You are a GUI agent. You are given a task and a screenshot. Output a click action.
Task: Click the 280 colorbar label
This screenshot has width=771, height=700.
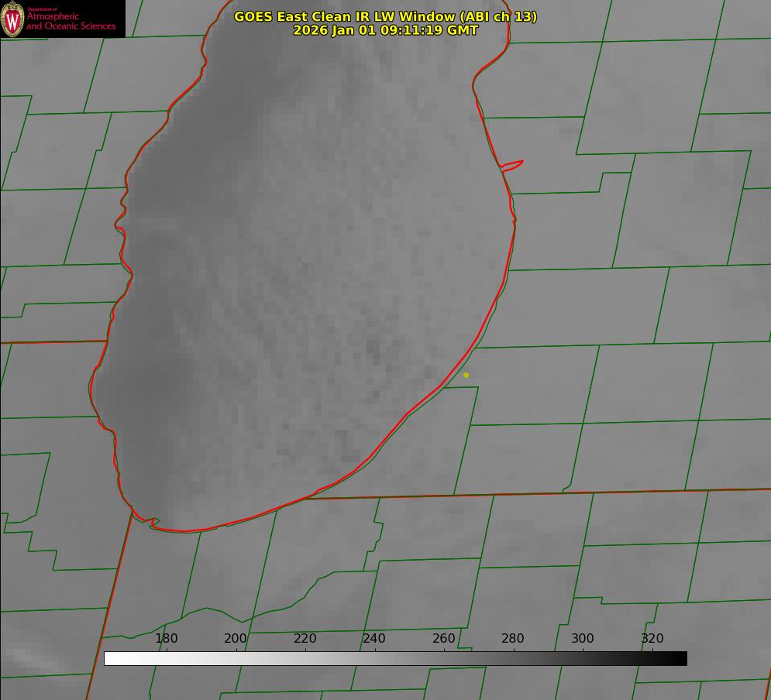click(513, 638)
